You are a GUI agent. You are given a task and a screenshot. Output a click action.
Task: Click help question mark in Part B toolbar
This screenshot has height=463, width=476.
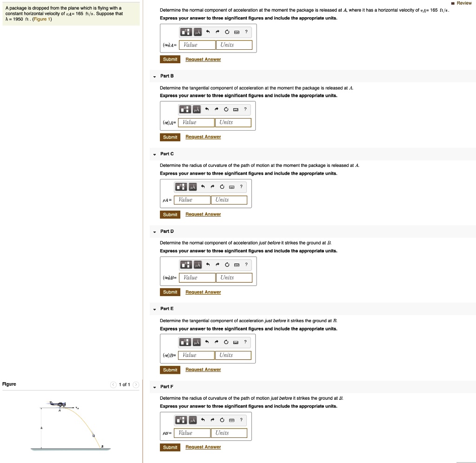(245, 109)
